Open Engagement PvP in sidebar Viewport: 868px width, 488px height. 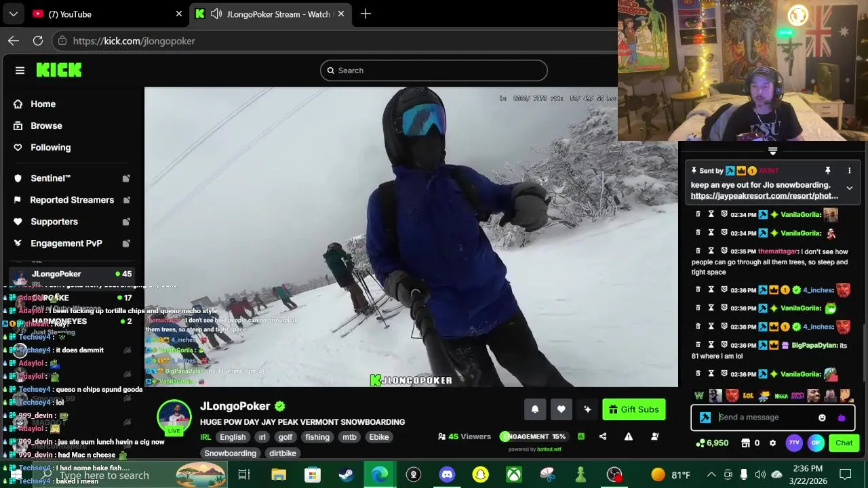[71, 243]
